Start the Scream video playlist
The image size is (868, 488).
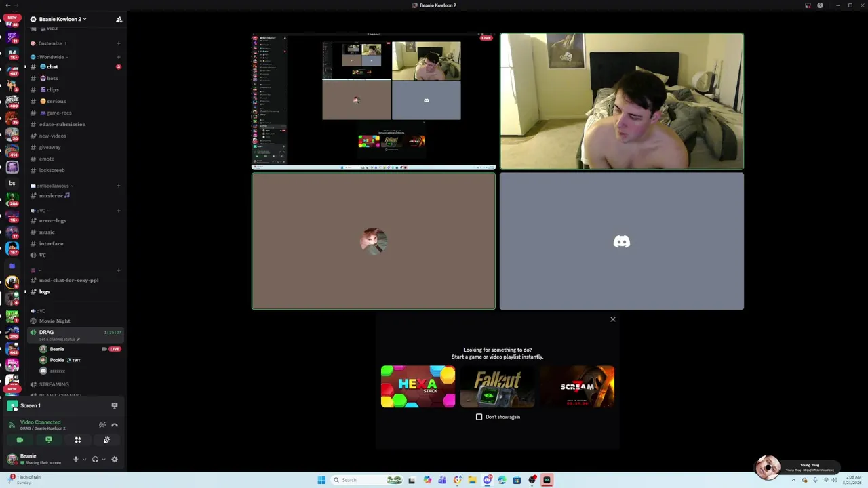(x=577, y=386)
